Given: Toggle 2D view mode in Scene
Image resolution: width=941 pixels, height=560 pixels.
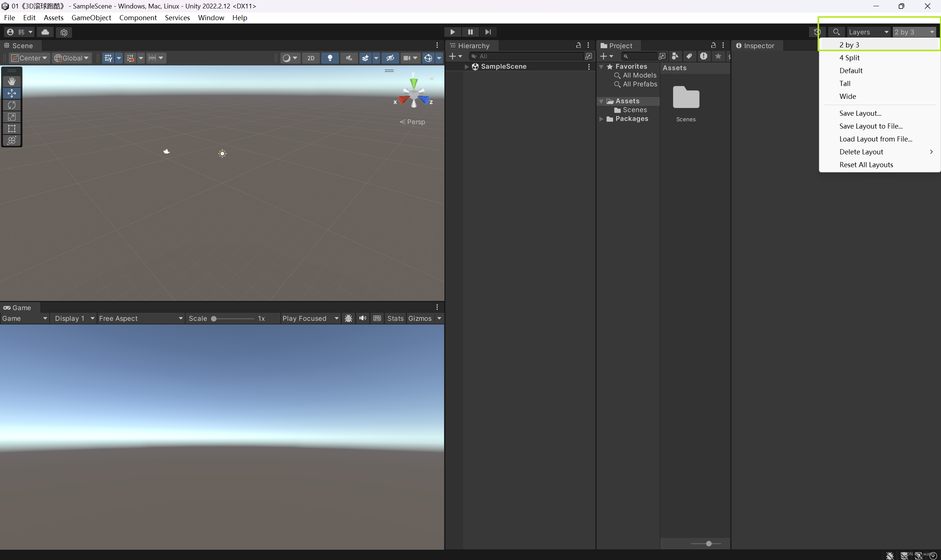Looking at the screenshot, I should [311, 58].
